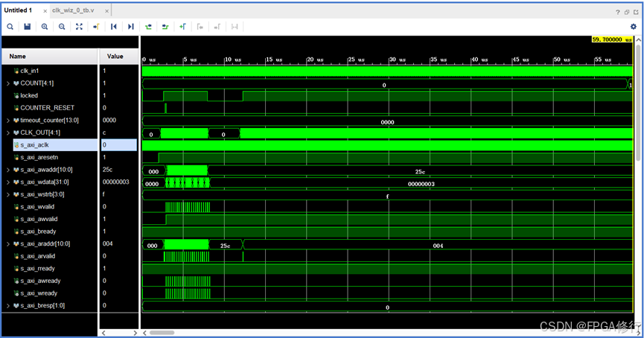Select the s_axi_awvalid signal

point(39,219)
